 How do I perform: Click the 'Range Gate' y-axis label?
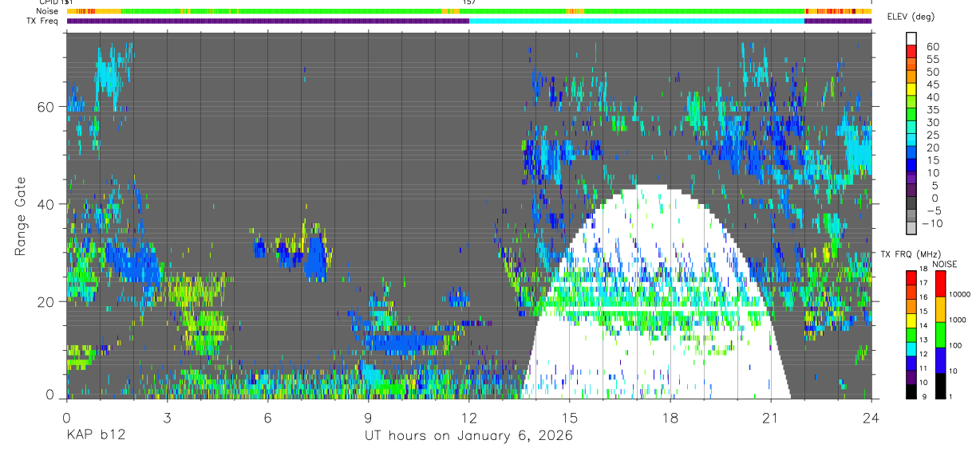[19, 217]
